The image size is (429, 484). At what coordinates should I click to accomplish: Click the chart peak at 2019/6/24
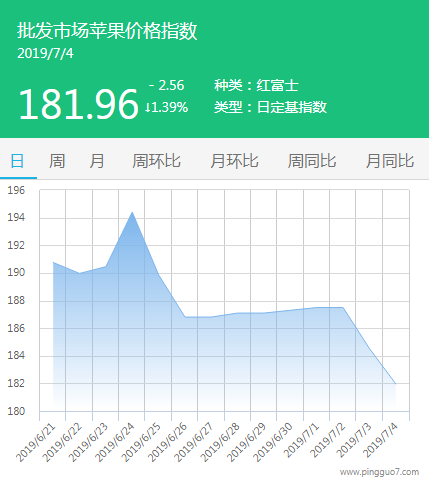tap(132, 213)
